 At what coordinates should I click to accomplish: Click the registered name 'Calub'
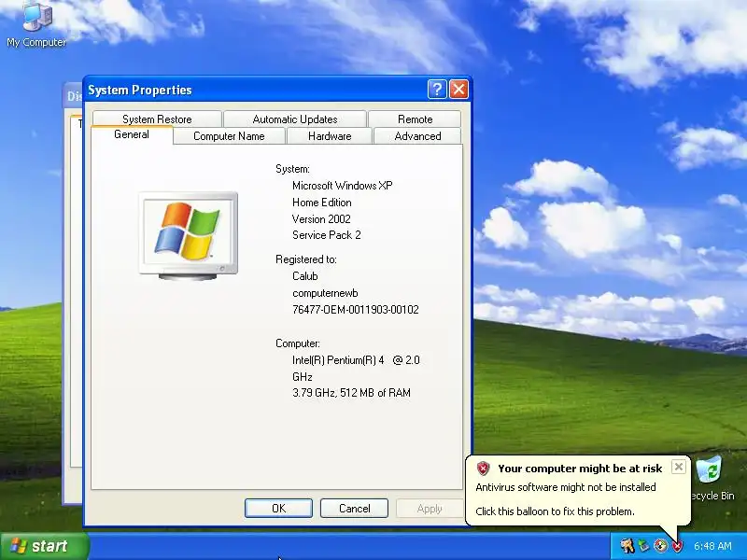[305, 276]
